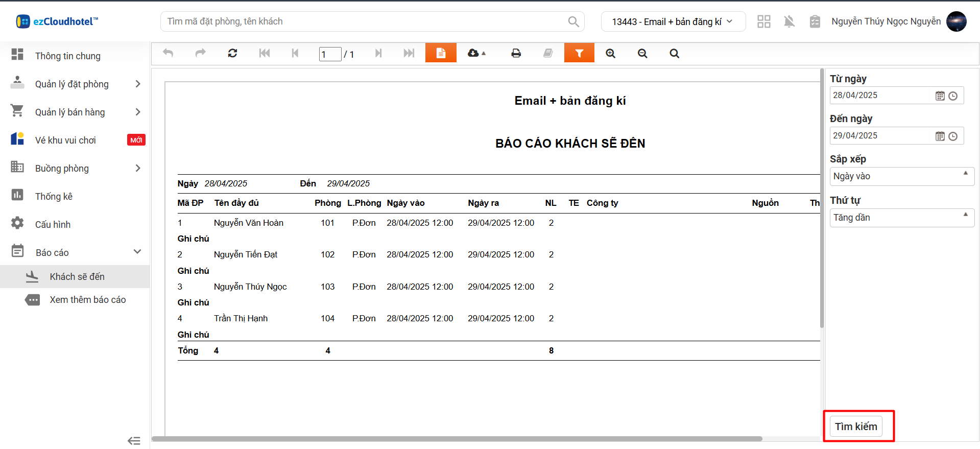This screenshot has width=980, height=449.
Task: Click the zoom in magnifier icon
Action: (610, 53)
